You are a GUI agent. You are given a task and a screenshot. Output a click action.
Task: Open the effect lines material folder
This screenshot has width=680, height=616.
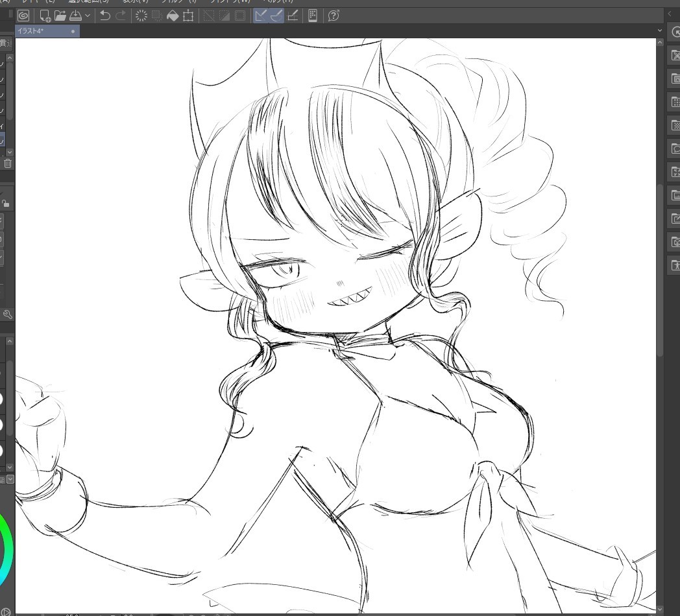(x=675, y=172)
